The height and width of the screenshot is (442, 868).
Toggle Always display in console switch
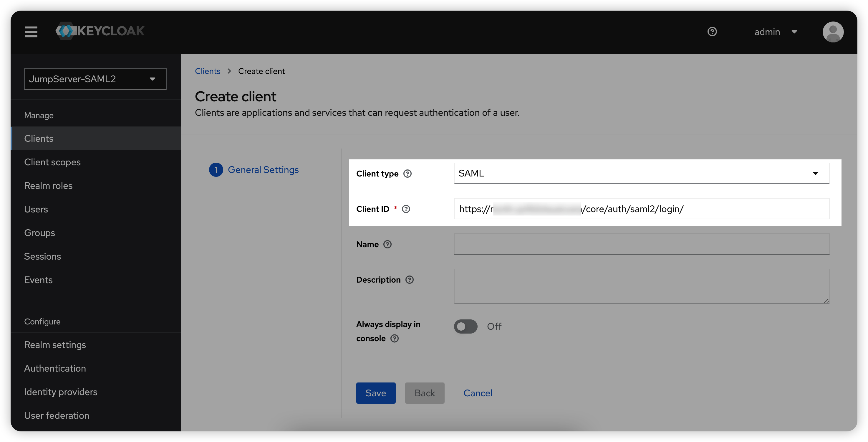coord(465,326)
